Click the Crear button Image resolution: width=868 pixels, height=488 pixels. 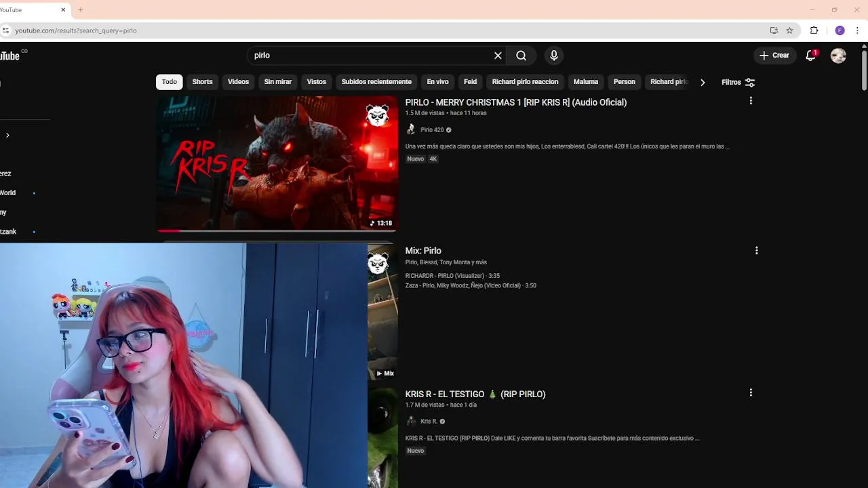point(774,56)
